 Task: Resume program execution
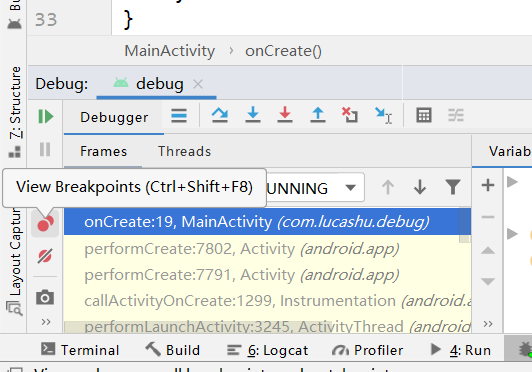(x=46, y=116)
